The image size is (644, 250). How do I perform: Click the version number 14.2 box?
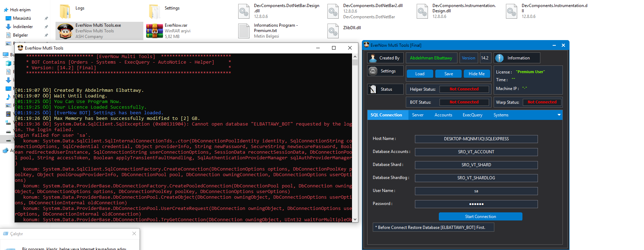(485, 58)
